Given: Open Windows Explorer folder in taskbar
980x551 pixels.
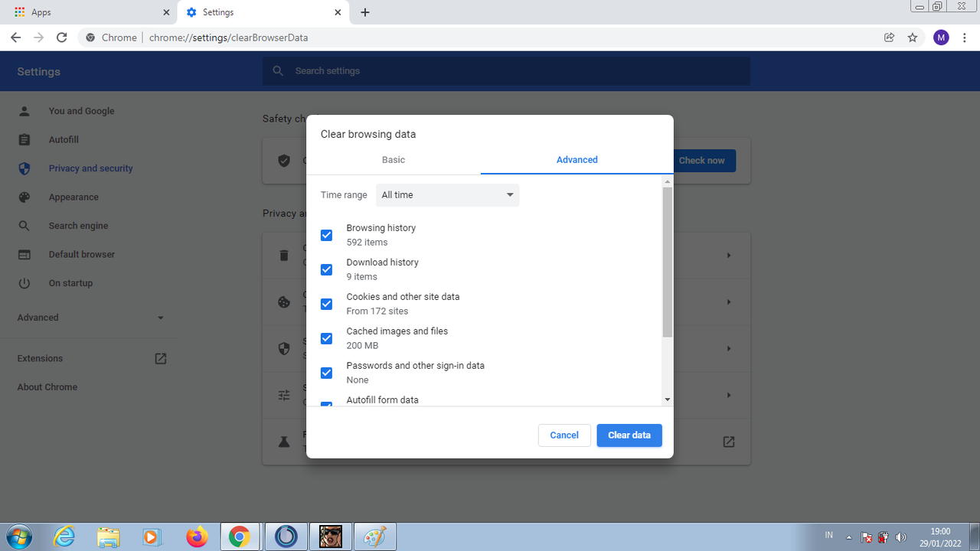Looking at the screenshot, I should 109,536.
